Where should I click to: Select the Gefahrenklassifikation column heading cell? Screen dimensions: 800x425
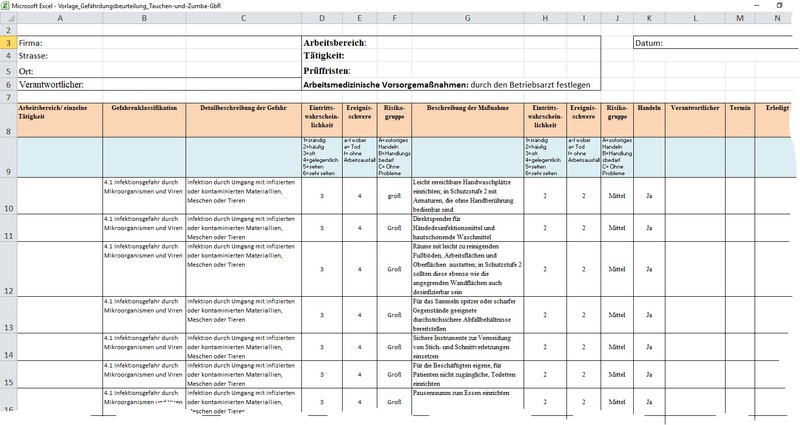pyautogui.click(x=144, y=107)
